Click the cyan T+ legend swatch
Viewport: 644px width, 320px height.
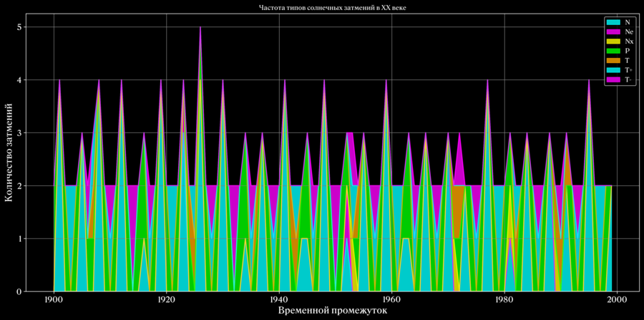(x=613, y=70)
